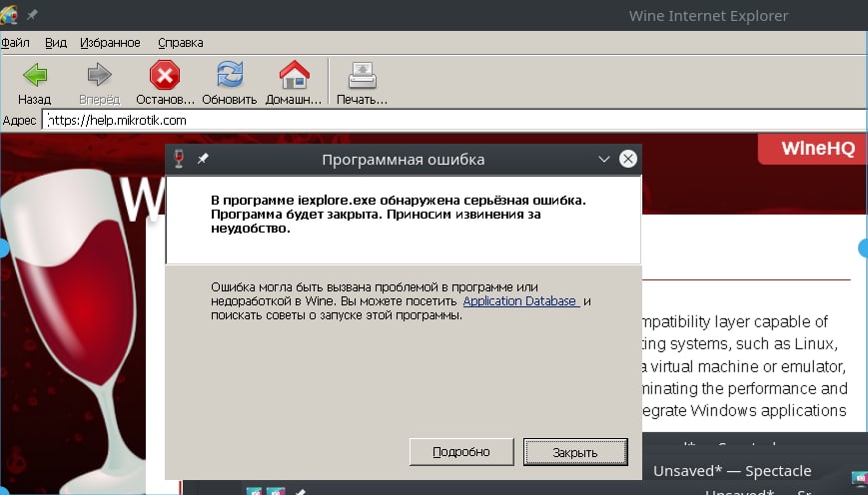
Task: Dismiss the error with Закрыть button
Action: pyautogui.click(x=575, y=452)
